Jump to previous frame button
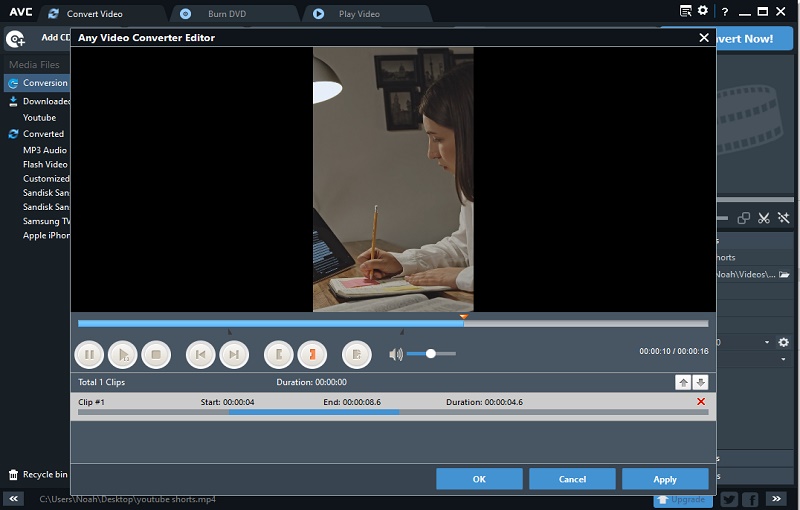The image size is (800, 510). coord(201,354)
